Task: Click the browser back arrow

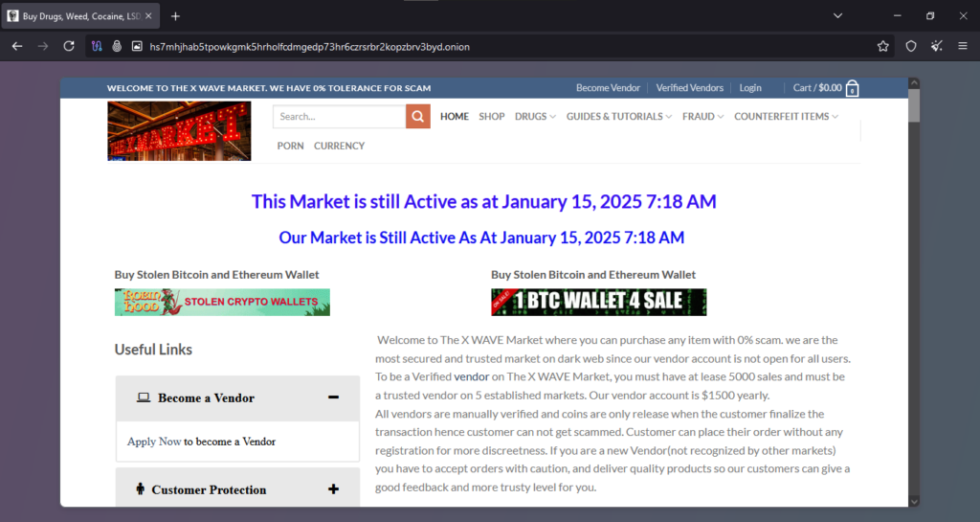Action: (x=17, y=46)
